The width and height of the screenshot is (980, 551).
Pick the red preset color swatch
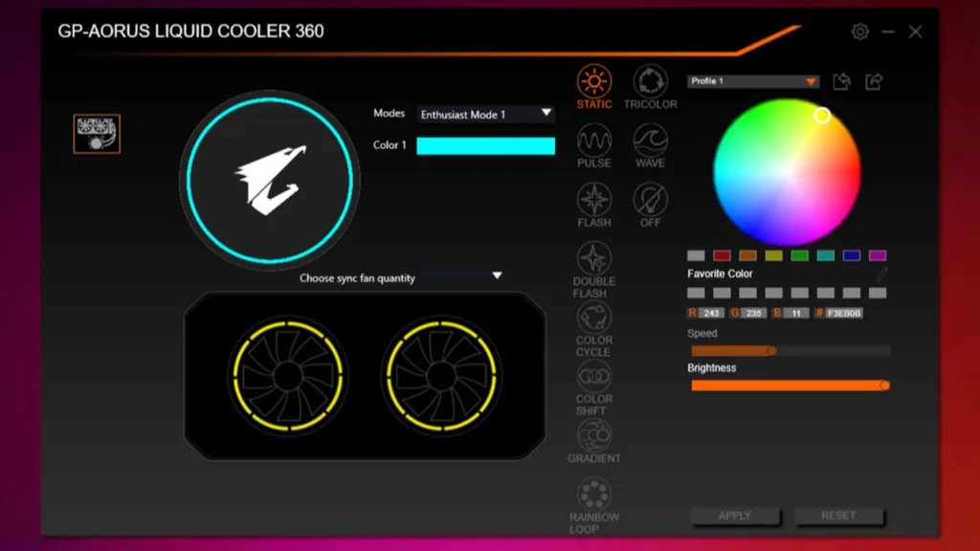tap(722, 255)
